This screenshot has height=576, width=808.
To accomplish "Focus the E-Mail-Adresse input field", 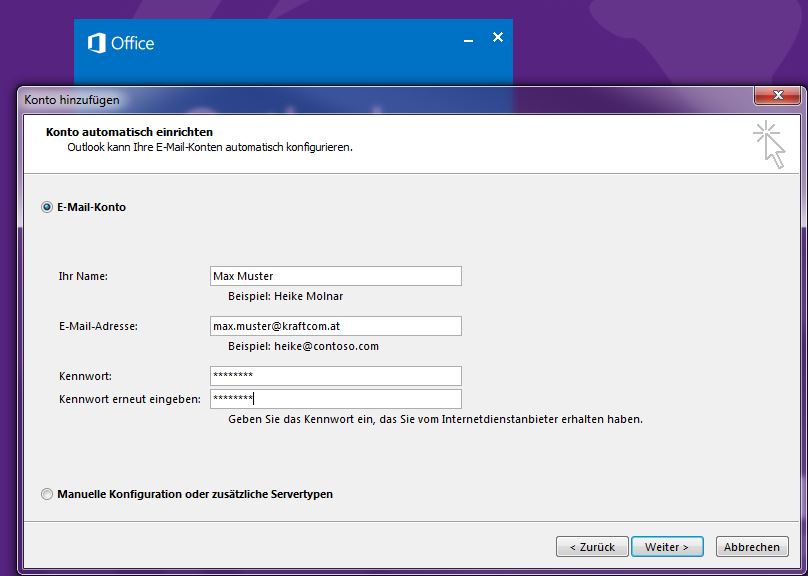I will tap(335, 326).
